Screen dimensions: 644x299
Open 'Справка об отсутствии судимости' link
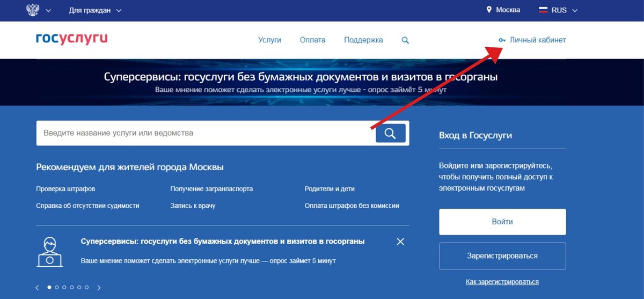(x=87, y=206)
